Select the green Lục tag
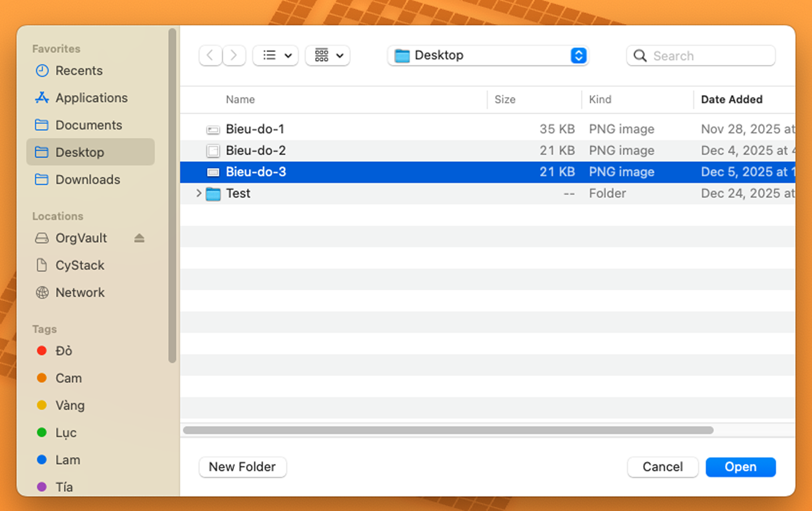The height and width of the screenshot is (511, 812). coord(91,433)
